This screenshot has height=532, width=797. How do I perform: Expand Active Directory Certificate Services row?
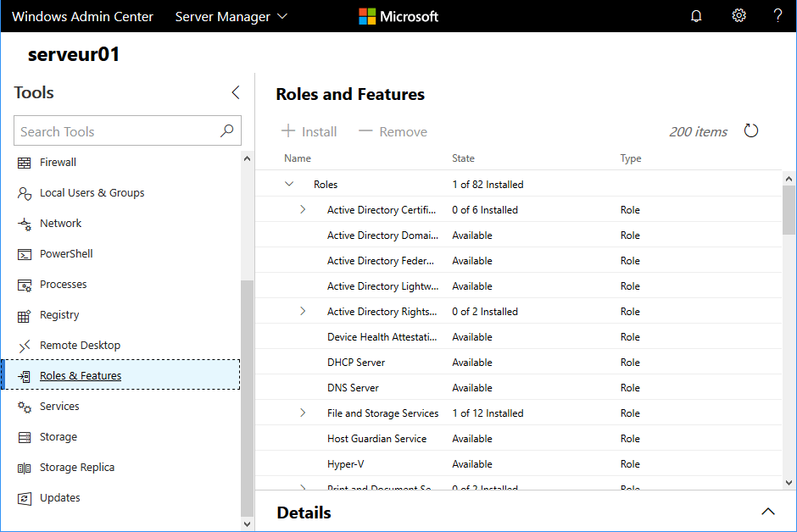pyautogui.click(x=303, y=209)
